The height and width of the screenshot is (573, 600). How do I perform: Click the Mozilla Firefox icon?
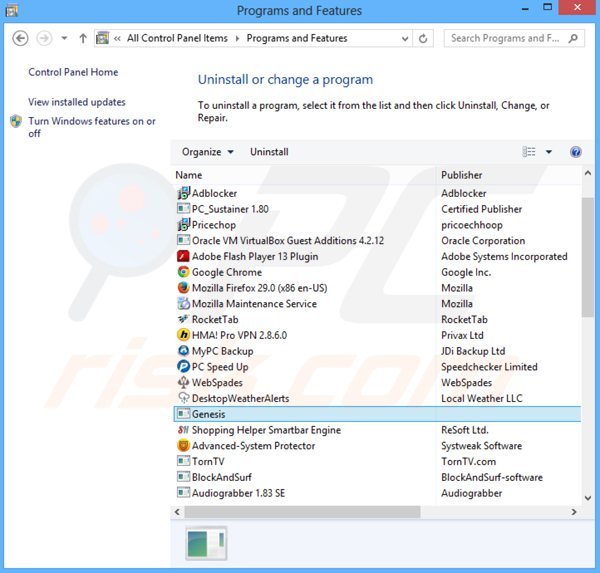pos(184,287)
